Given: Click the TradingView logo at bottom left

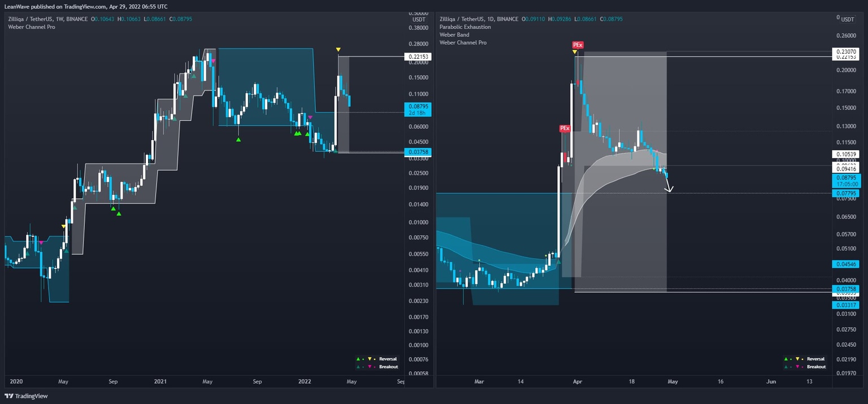Looking at the screenshot, I should (x=26, y=396).
